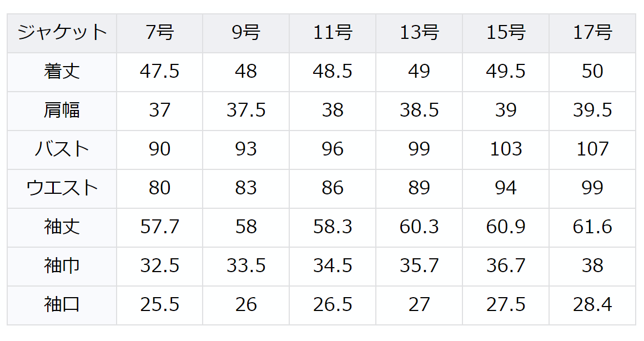Click the 袖丈 row label
Screen dimensions: 644x341
tap(62, 227)
